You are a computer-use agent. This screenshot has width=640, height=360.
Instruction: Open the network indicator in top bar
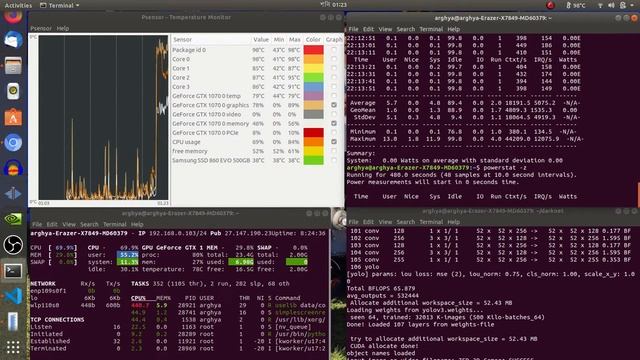coord(600,5)
